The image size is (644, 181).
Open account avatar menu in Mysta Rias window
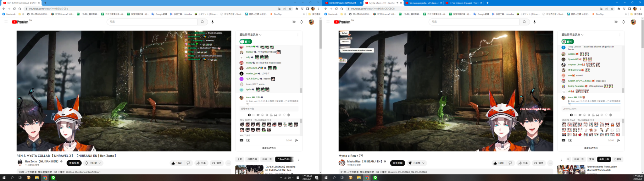pyautogui.click(x=633, y=22)
